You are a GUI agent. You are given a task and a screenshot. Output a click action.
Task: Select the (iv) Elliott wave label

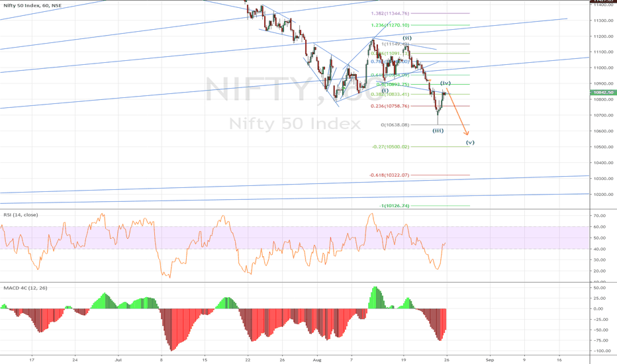pos(446,83)
